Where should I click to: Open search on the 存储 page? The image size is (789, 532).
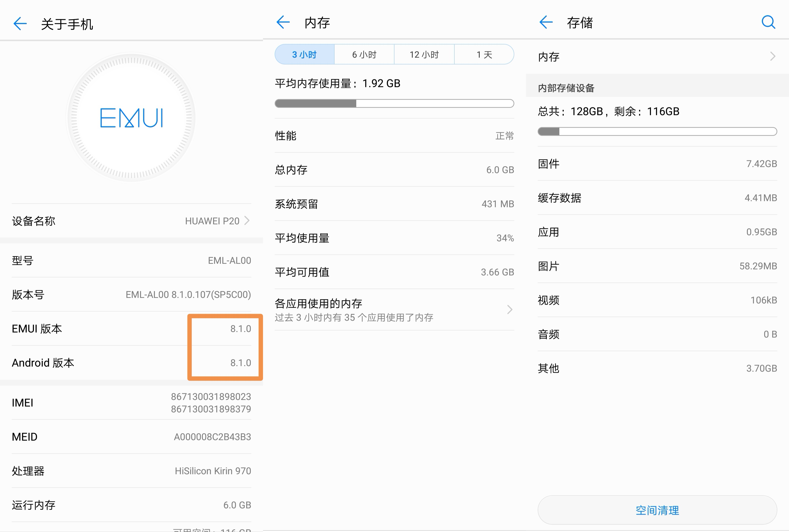pos(768,22)
